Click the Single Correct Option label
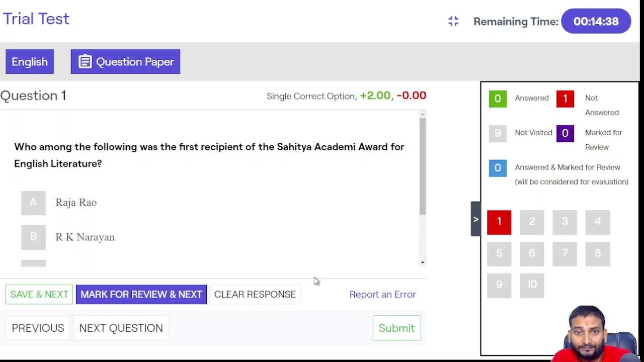Image resolution: width=644 pixels, height=362 pixels. point(311,96)
